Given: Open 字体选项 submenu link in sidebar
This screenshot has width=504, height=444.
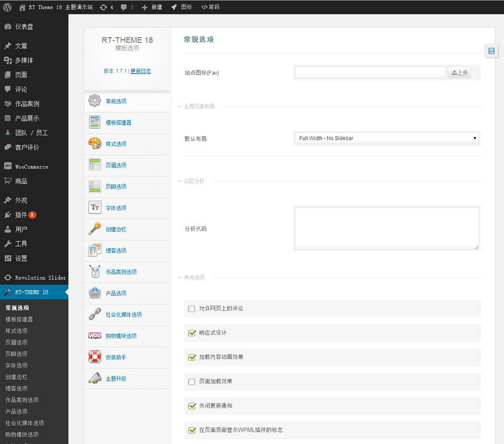Looking at the screenshot, I should 16,365.
